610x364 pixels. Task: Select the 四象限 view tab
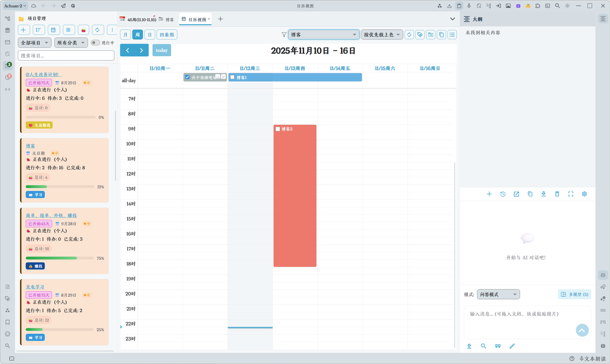click(167, 35)
